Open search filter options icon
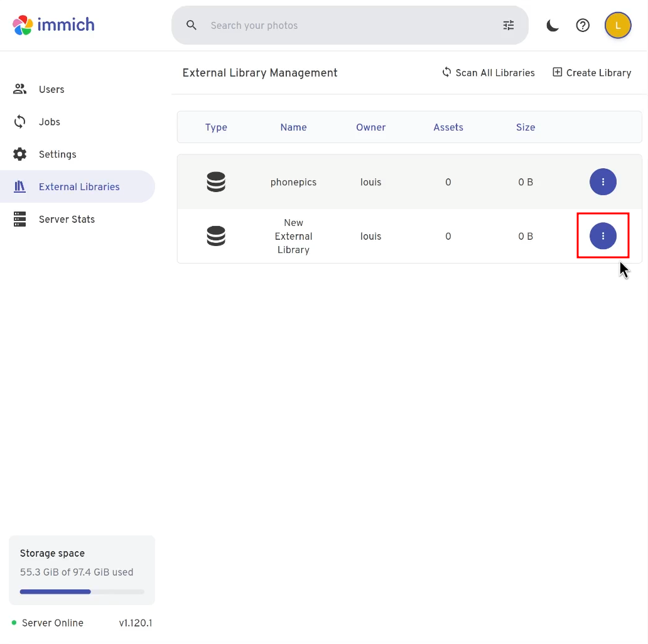 509,25
